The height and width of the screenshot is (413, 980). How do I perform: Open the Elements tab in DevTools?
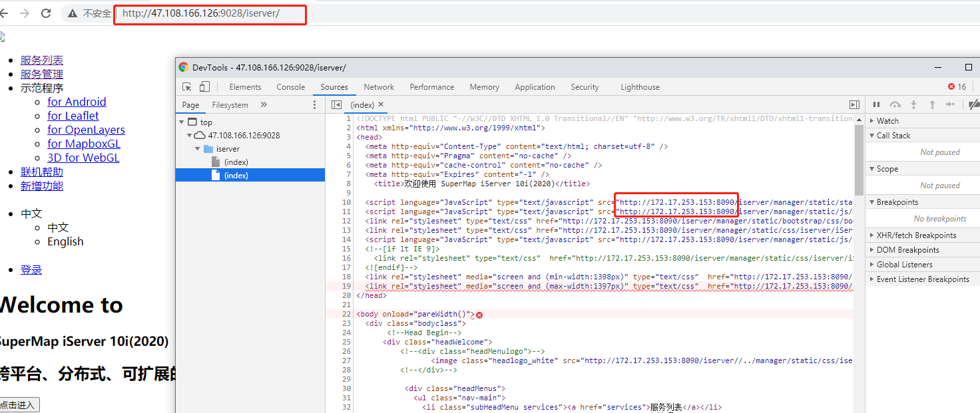(245, 87)
